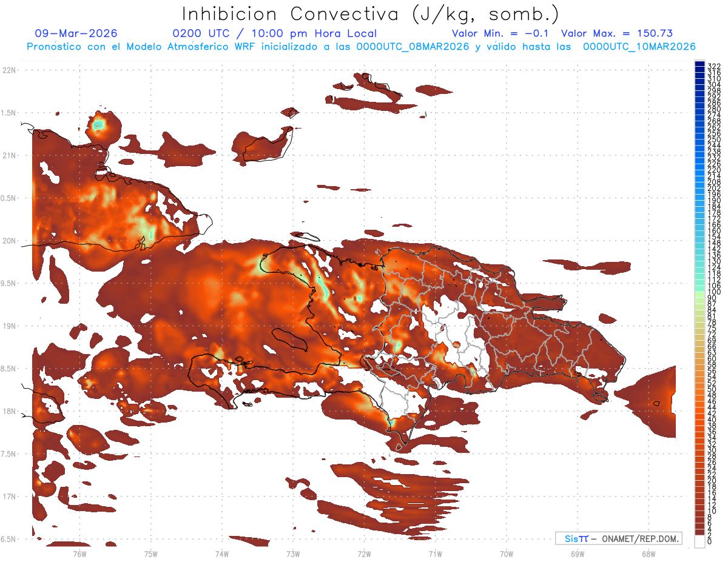Click the 'SisPI - ONAMET/REP.DOM.' credit box

[619, 538]
